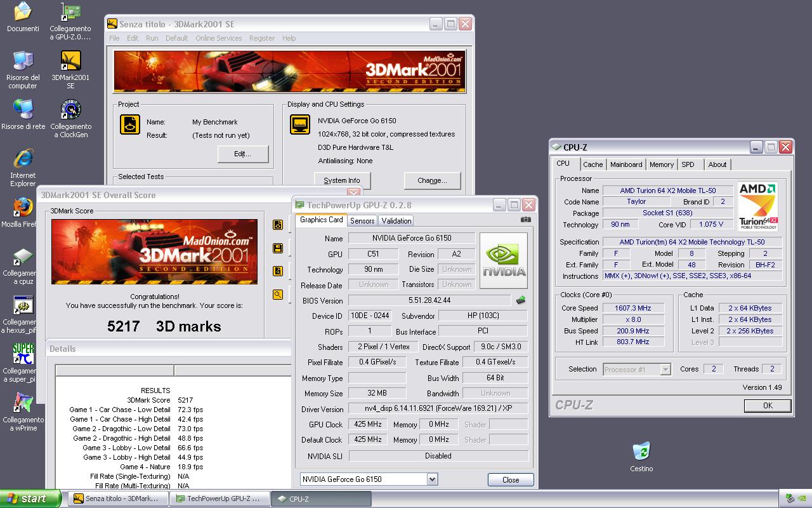Open the File menu in 3DMark2001
Screen dimensions: 812x508
[x=114, y=38]
